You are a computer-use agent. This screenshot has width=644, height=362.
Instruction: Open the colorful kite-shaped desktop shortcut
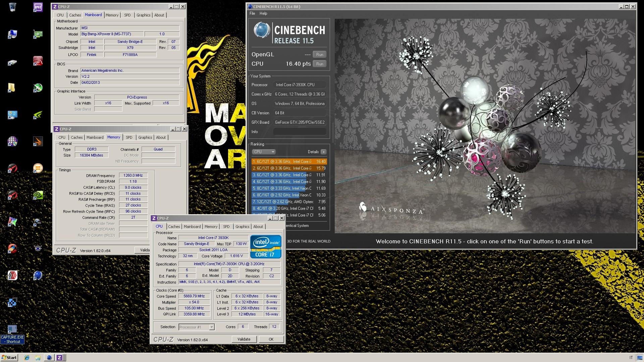pos(12,222)
